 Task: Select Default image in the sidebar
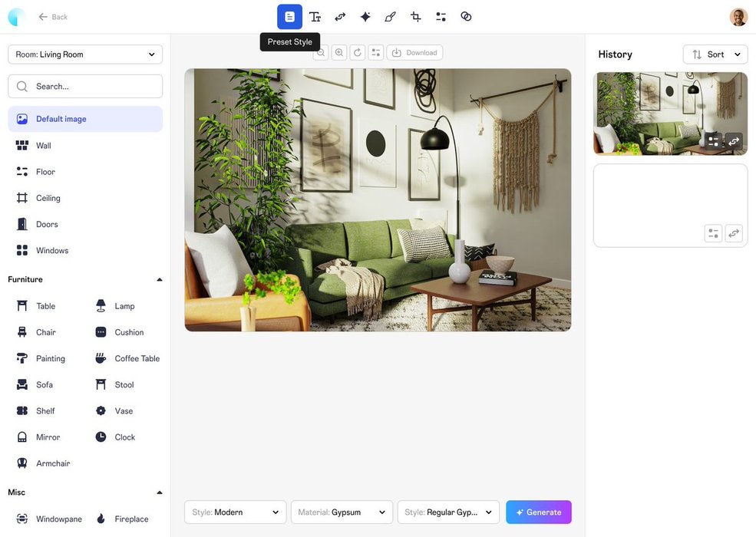(85, 119)
